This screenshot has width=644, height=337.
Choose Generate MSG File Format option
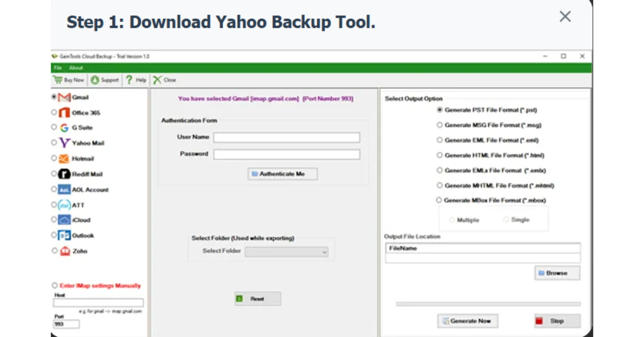tap(440, 125)
